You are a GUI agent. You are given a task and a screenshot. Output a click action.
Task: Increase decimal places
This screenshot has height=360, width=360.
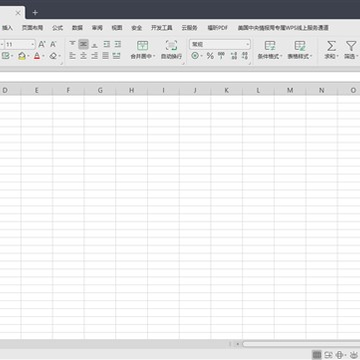point(234,56)
